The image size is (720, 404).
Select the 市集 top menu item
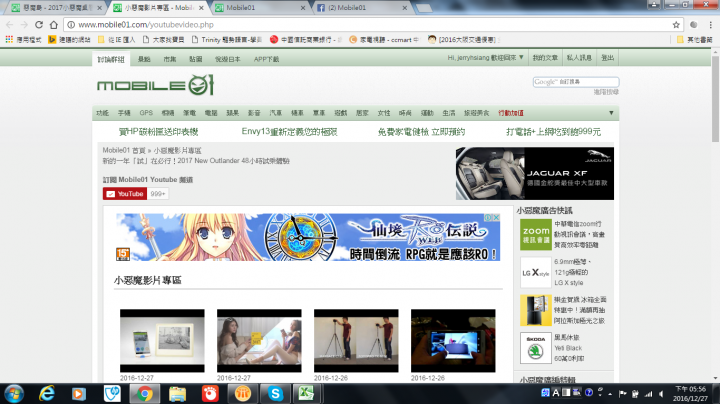tap(170, 59)
